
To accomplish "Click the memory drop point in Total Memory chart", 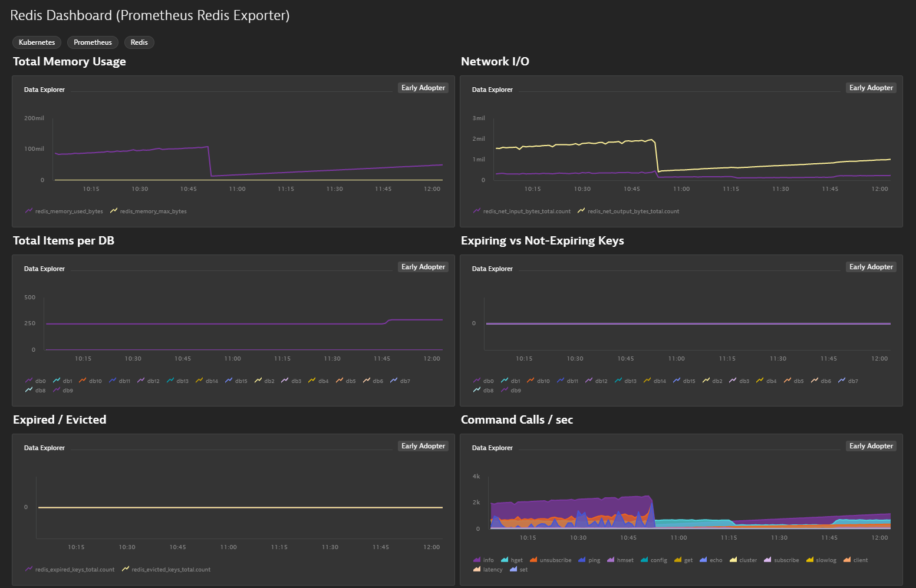I will (210, 161).
